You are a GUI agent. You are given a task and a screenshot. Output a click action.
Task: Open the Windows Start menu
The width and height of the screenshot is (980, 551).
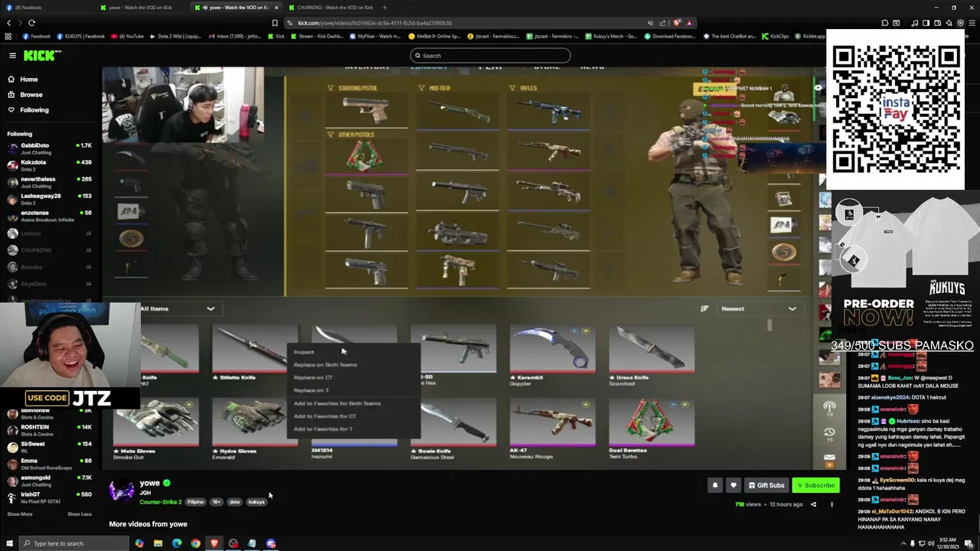pos(9,543)
